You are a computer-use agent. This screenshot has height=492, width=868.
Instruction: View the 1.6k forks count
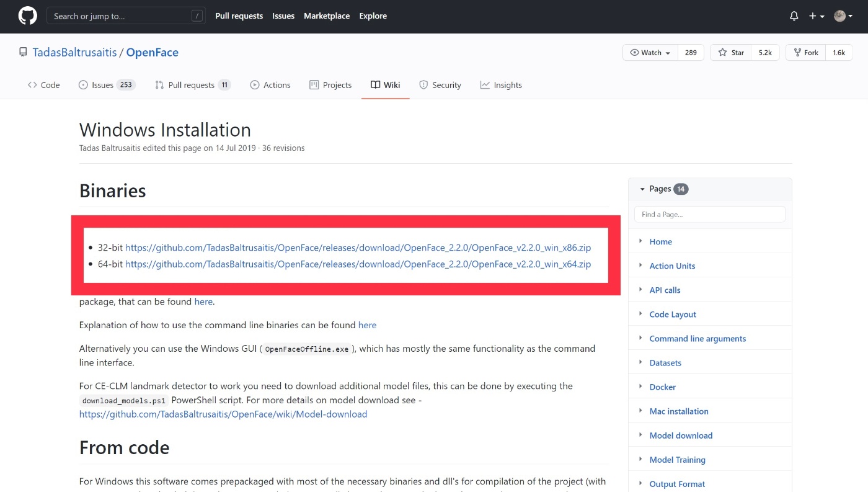point(839,53)
